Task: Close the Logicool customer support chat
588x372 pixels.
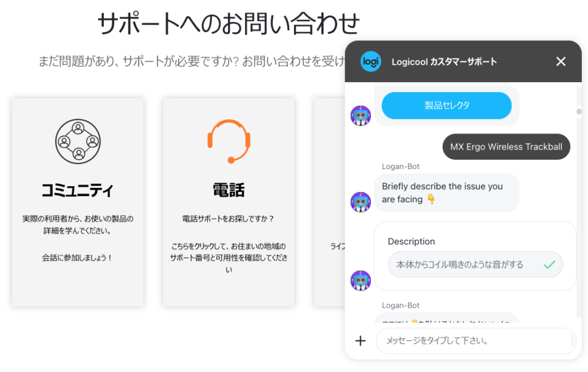Action: [560, 62]
